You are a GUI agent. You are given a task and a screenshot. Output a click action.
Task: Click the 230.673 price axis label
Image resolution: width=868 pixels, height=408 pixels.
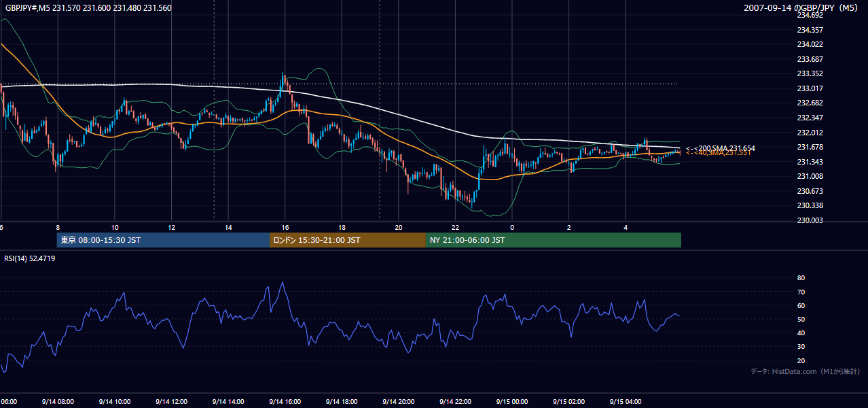coord(810,191)
